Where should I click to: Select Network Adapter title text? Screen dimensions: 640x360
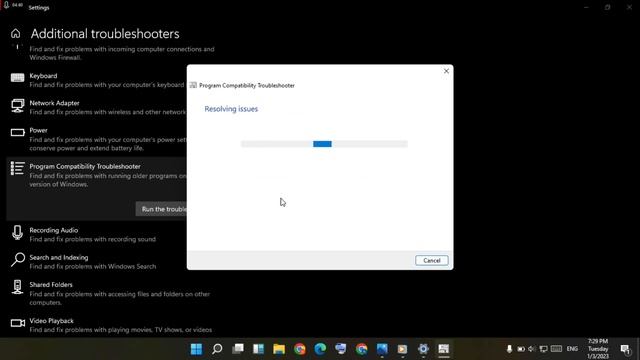[x=54, y=103]
